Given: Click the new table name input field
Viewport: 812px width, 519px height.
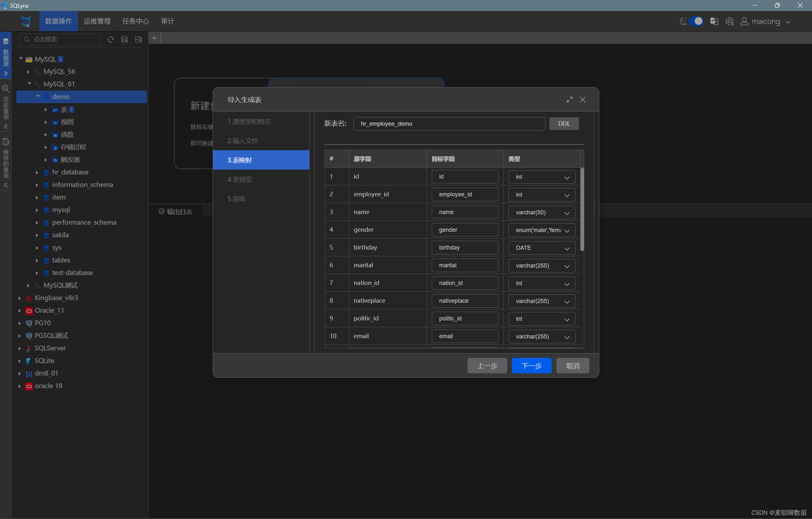Looking at the screenshot, I should [449, 124].
